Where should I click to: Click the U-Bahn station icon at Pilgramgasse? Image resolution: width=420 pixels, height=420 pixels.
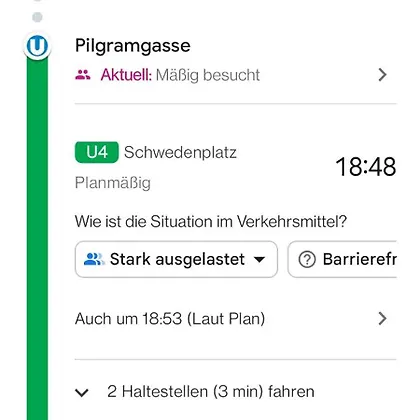tap(37, 46)
